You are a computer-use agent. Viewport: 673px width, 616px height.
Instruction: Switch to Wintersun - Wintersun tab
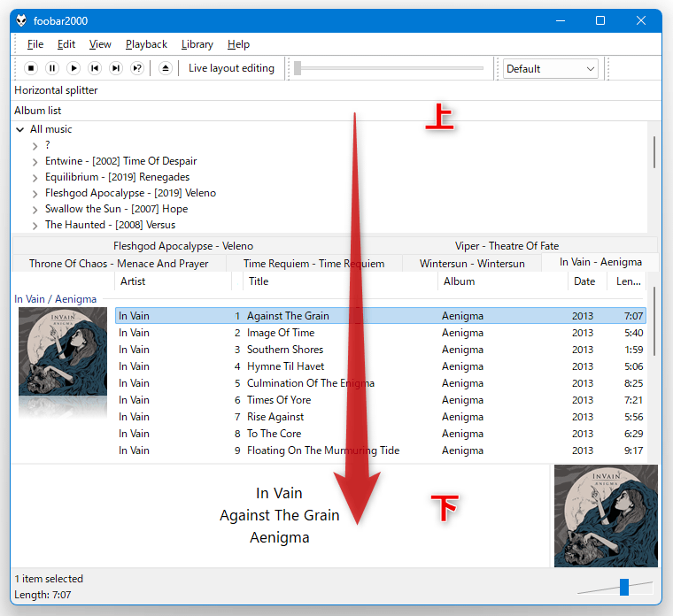[x=472, y=264]
